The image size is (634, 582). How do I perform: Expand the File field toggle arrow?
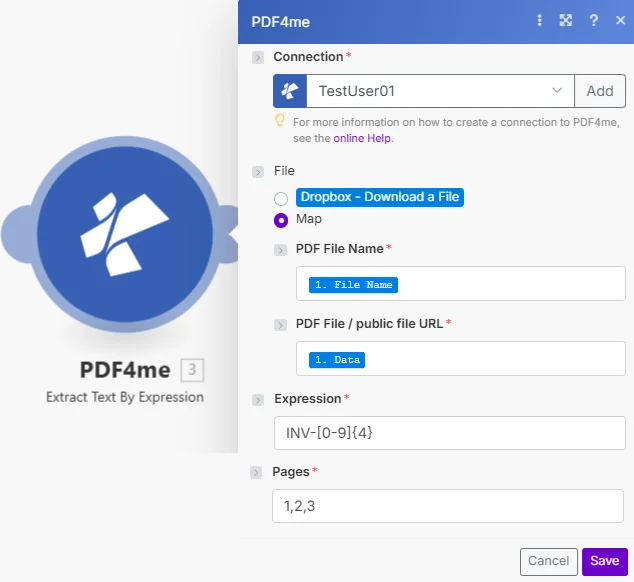click(x=258, y=172)
